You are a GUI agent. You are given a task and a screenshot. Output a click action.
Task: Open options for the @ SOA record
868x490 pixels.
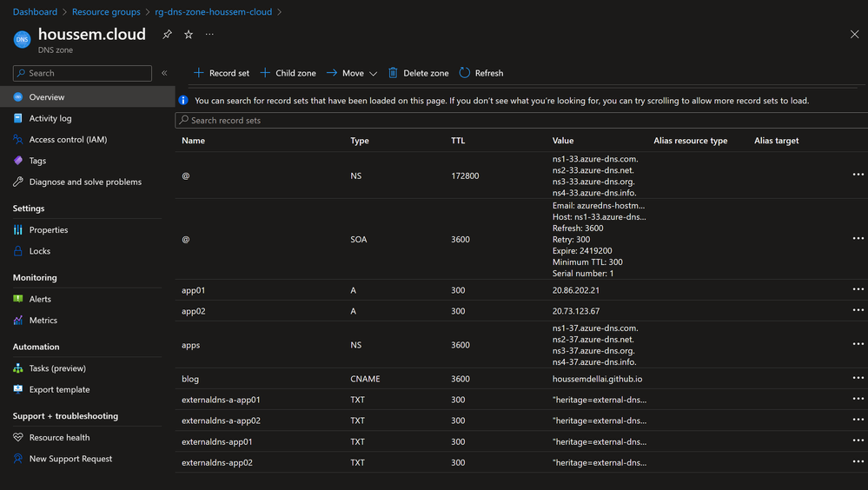(x=858, y=239)
